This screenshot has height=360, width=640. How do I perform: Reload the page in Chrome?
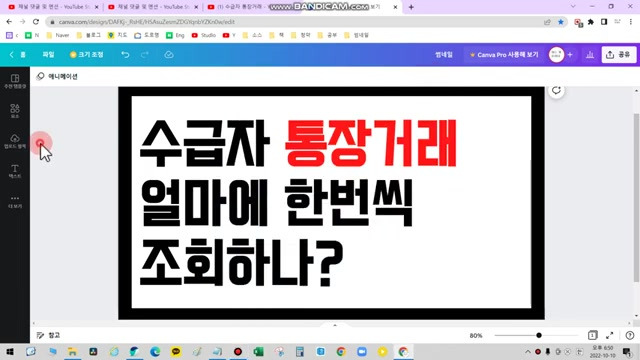36,22
